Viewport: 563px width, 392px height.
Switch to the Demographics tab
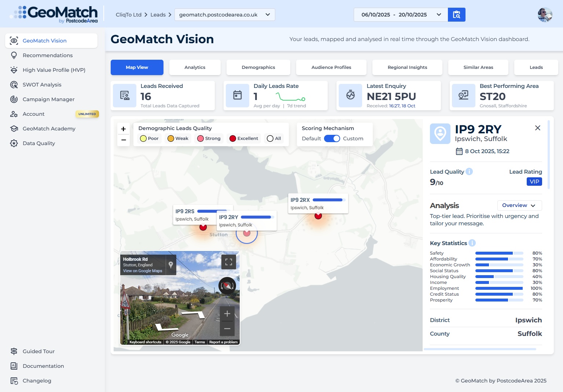click(258, 67)
